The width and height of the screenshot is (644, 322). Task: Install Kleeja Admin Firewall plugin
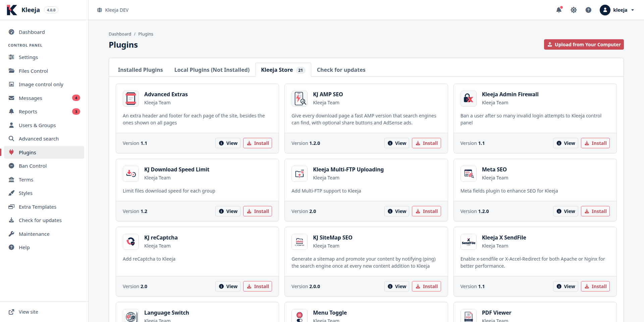click(595, 143)
